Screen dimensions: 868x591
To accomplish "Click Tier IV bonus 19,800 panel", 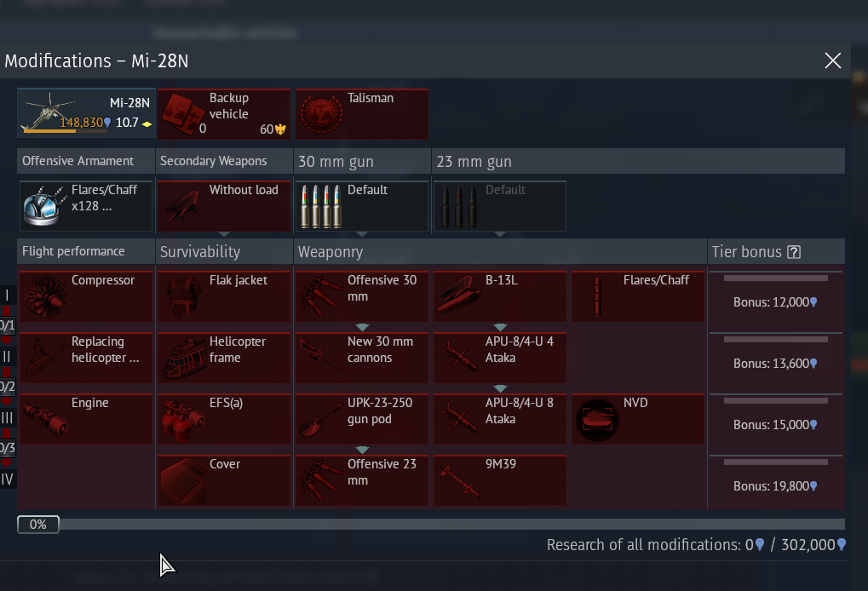I will pyautogui.click(x=775, y=481).
